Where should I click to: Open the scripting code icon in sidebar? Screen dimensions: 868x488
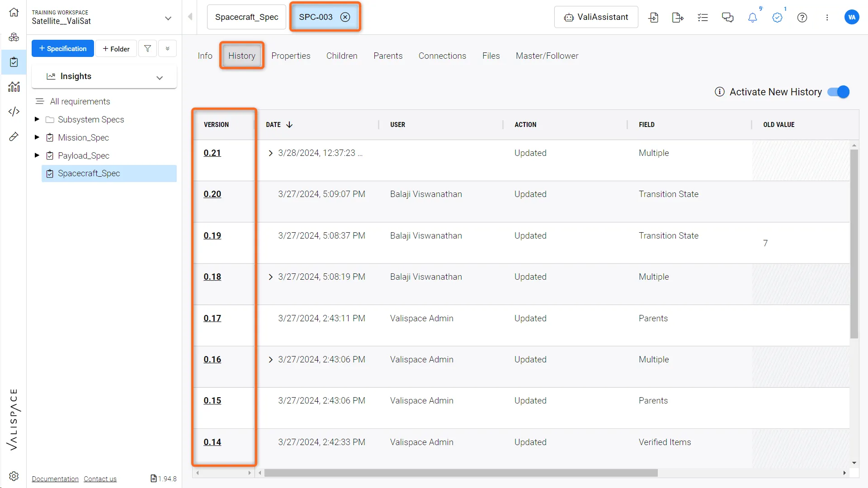14,111
